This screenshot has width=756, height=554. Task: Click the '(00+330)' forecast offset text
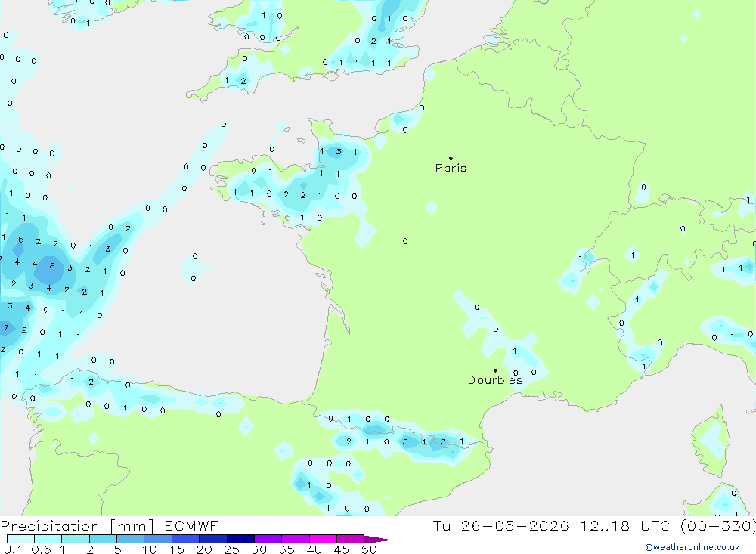[x=719, y=525]
